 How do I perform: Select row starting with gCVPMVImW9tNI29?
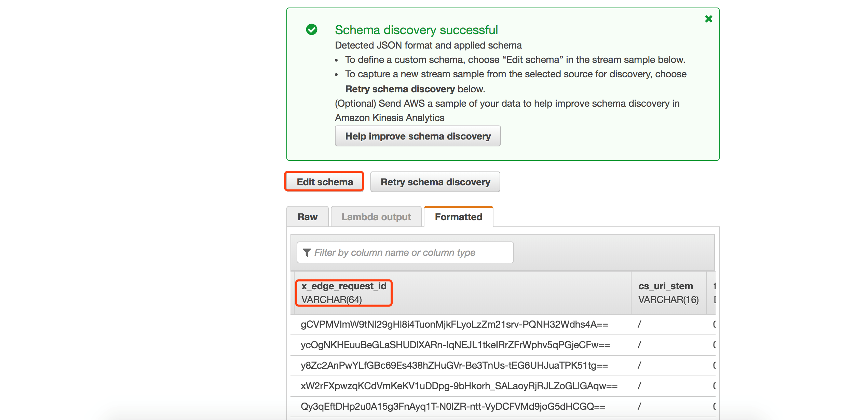click(454, 324)
